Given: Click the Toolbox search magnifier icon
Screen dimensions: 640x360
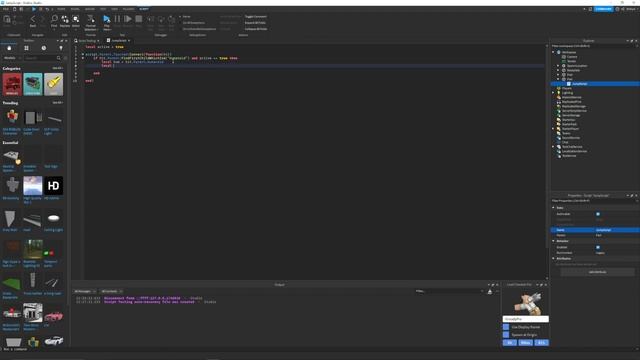Looking at the screenshot, I should [59, 58].
